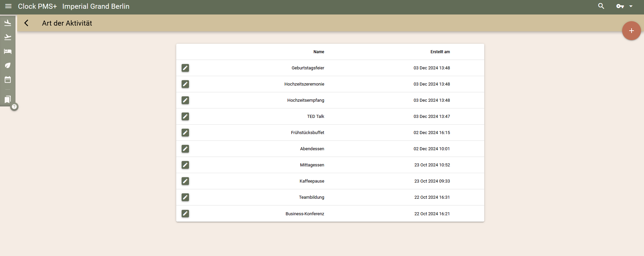
Task: Add a new activity type with plus button
Action: pyautogui.click(x=631, y=31)
